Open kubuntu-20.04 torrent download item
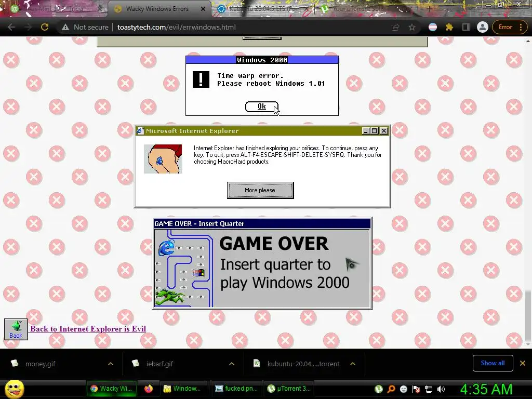Image resolution: width=532 pixels, height=399 pixels. point(303,364)
